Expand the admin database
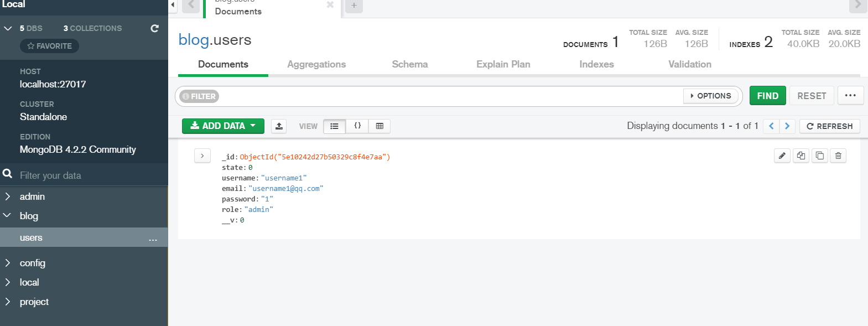Screen dimensions: 868x326 (7, 196)
